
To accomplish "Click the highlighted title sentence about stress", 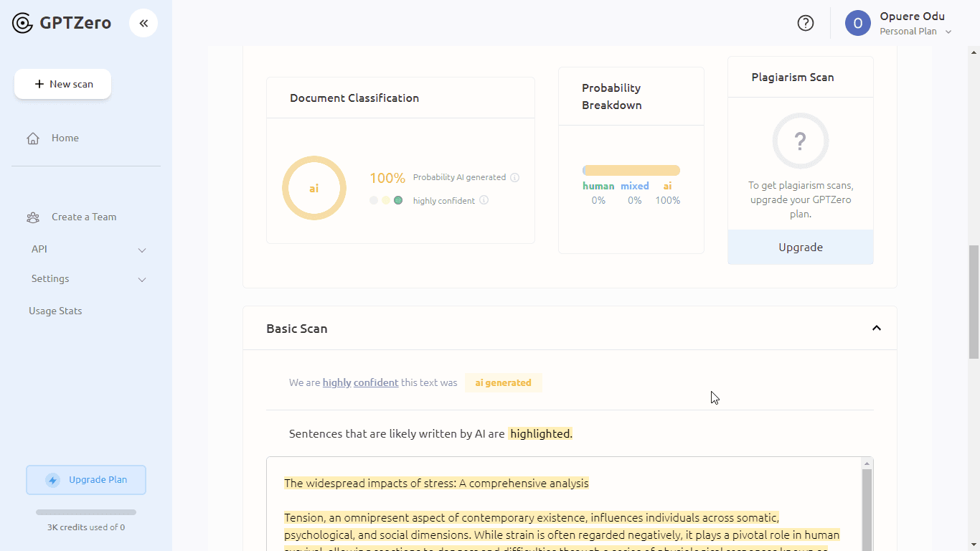I will click(436, 484).
